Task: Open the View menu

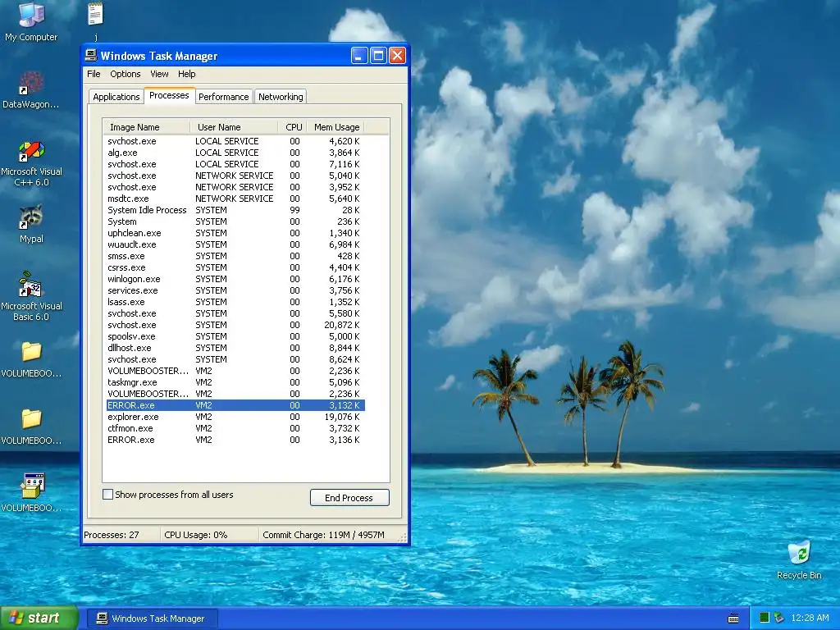Action: 159,74
